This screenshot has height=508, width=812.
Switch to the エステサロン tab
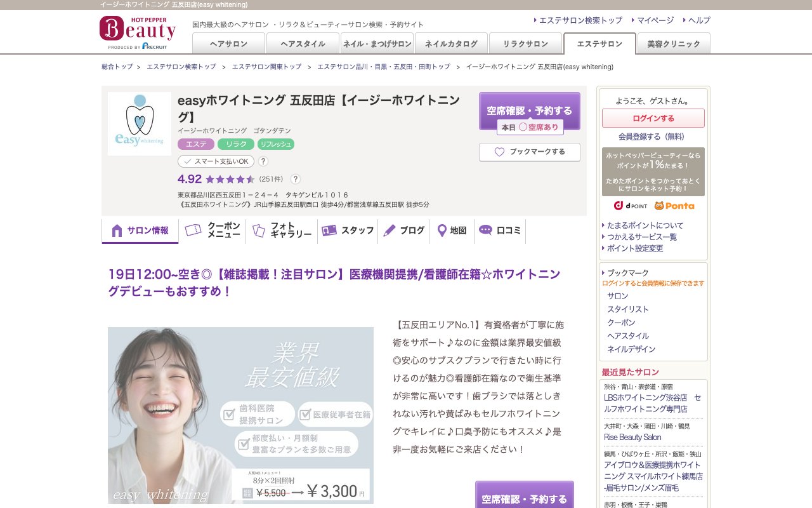coord(599,44)
